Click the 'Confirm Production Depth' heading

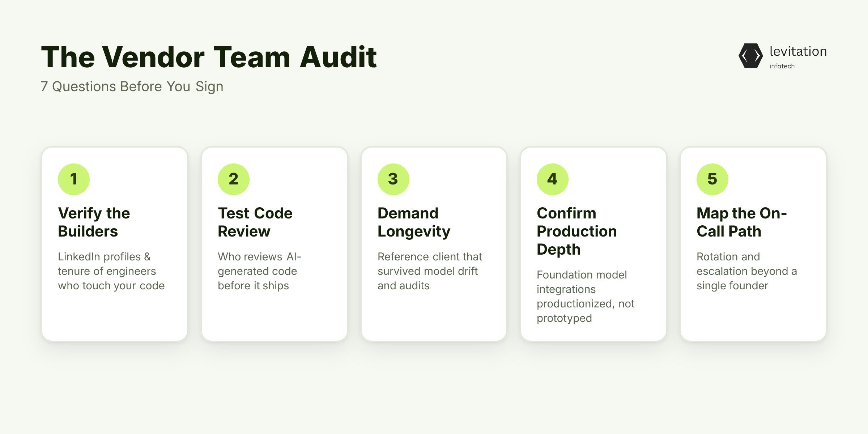pyautogui.click(x=577, y=231)
